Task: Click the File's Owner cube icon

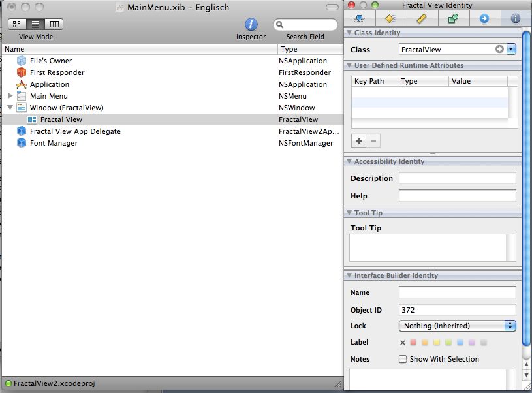Action: pyautogui.click(x=22, y=61)
